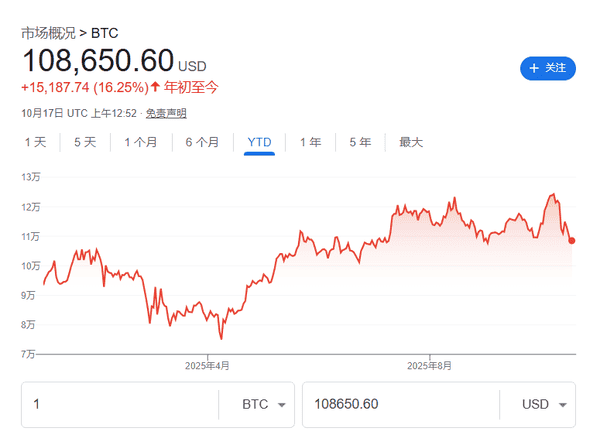600x435 pixels.
Task: Show the 5 年 chart range
Action: [360, 143]
